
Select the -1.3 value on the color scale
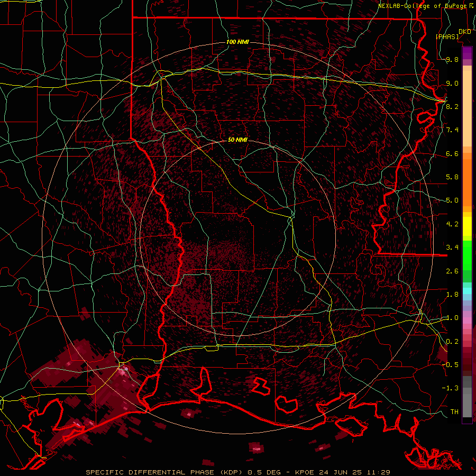point(450,388)
